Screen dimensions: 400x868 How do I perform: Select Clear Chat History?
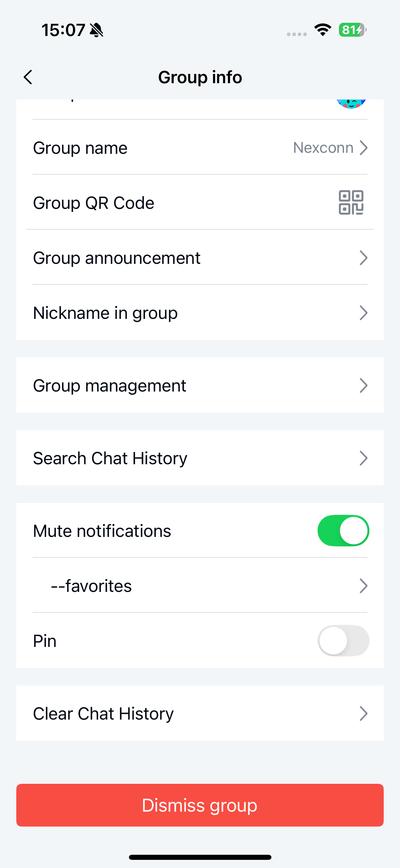(x=200, y=713)
